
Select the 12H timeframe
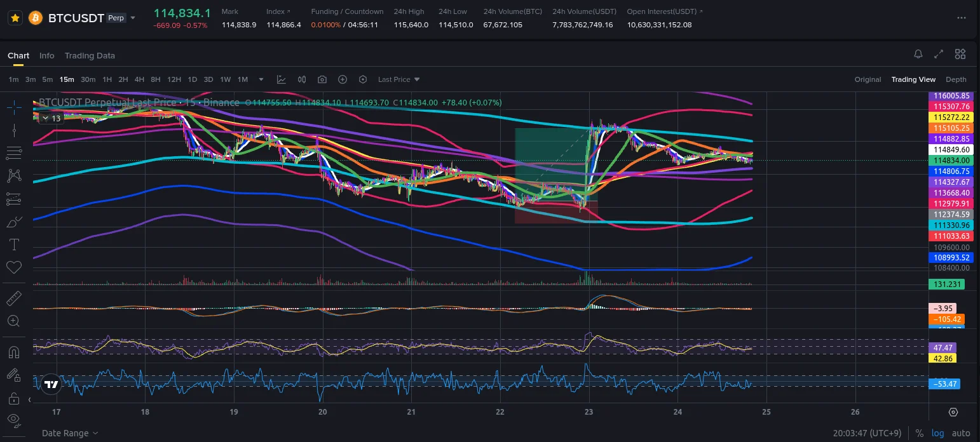point(174,79)
